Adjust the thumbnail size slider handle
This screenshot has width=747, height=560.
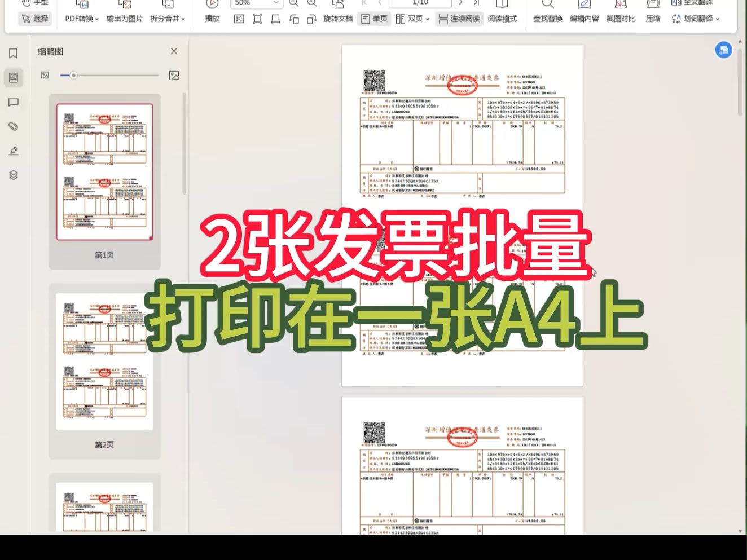(73, 75)
